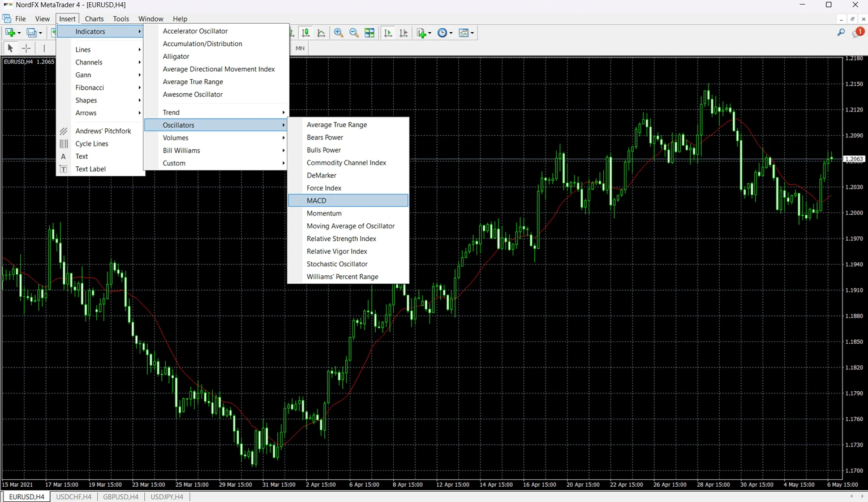Open Profiles dropdown arrow

(41, 33)
